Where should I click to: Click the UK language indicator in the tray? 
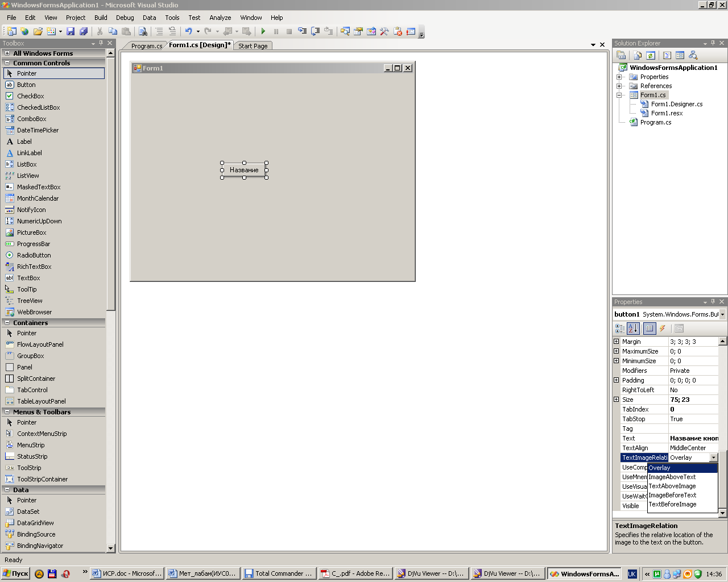(x=632, y=574)
